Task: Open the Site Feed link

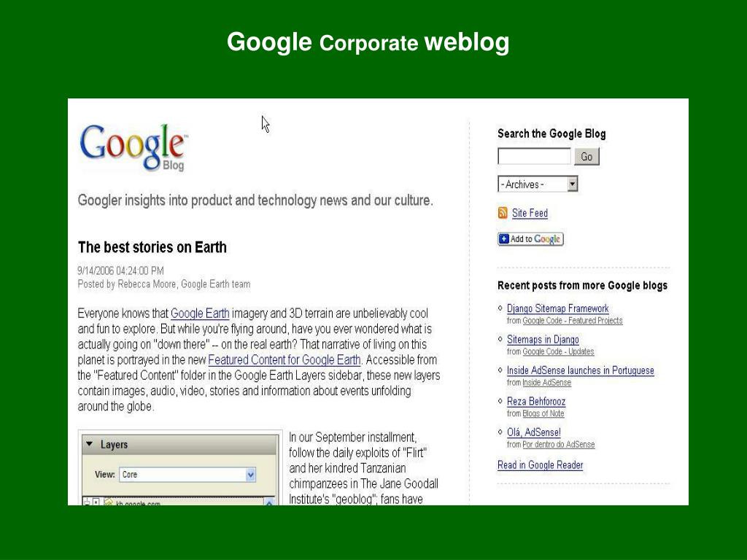Action: tap(530, 214)
